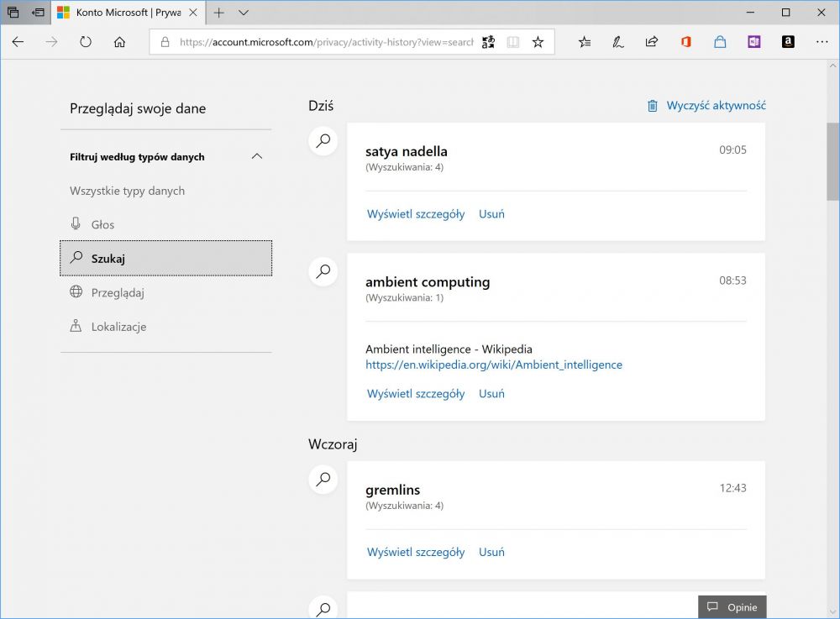Click the tabs you've set aside icon

(13, 13)
